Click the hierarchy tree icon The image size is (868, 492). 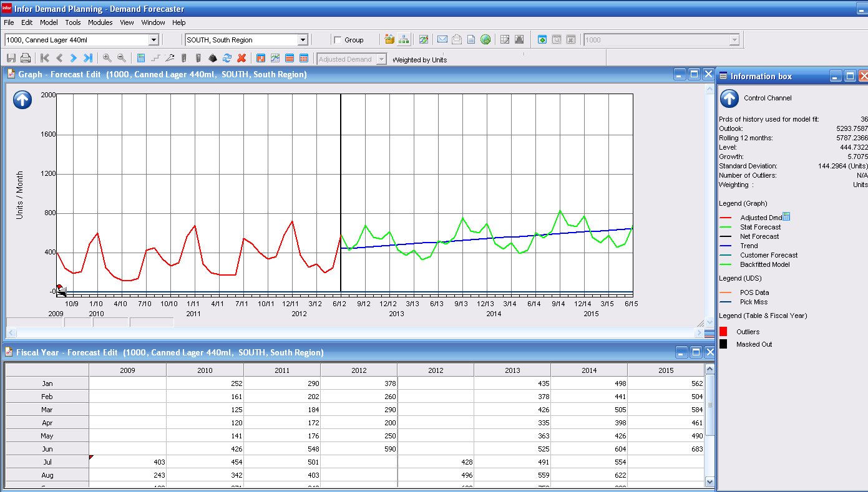[x=404, y=39]
